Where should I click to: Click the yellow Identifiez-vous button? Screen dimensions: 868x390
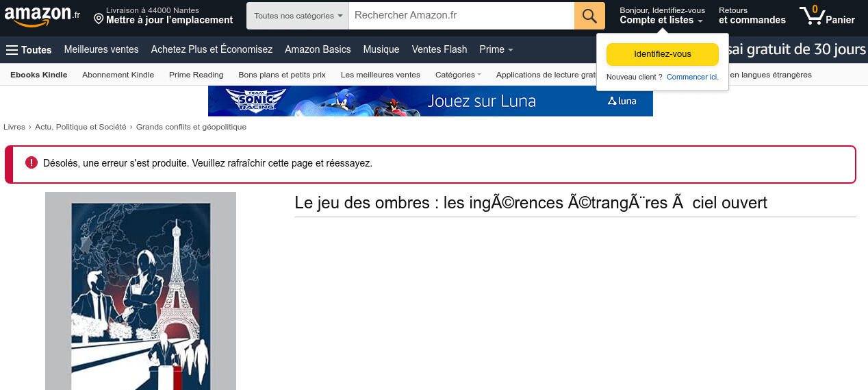pos(662,54)
